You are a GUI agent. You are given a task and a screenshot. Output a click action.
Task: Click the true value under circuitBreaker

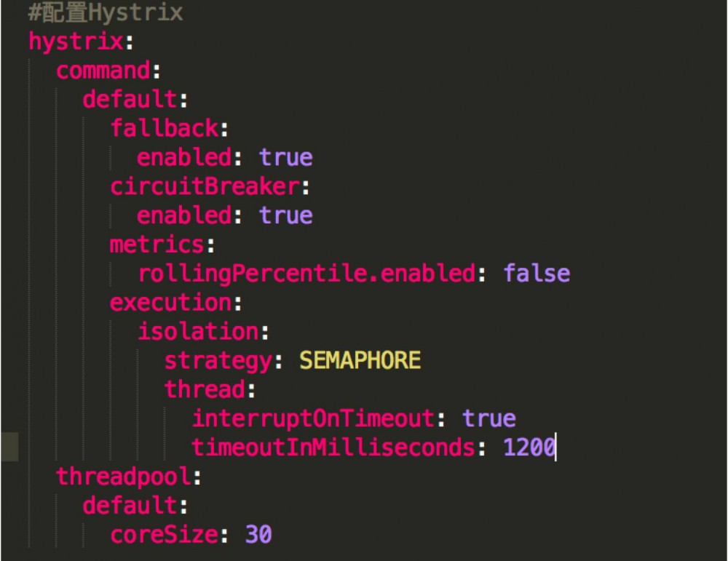point(286,216)
